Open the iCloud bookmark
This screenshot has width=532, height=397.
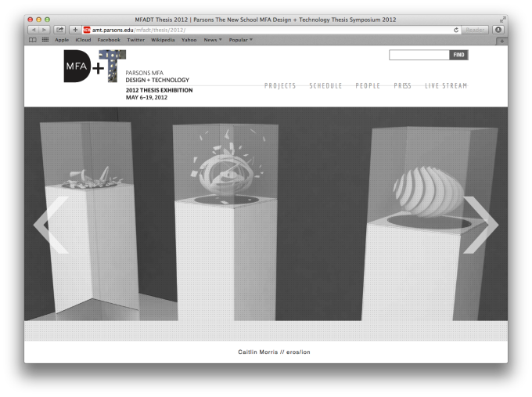point(83,40)
